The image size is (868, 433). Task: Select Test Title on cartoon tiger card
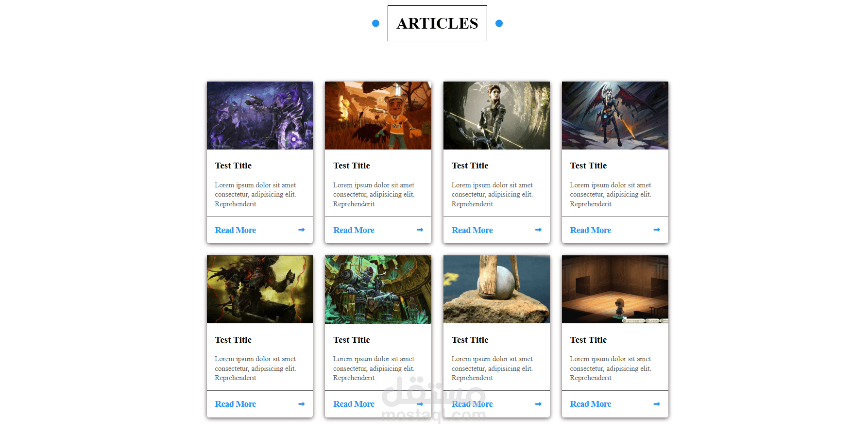352,166
